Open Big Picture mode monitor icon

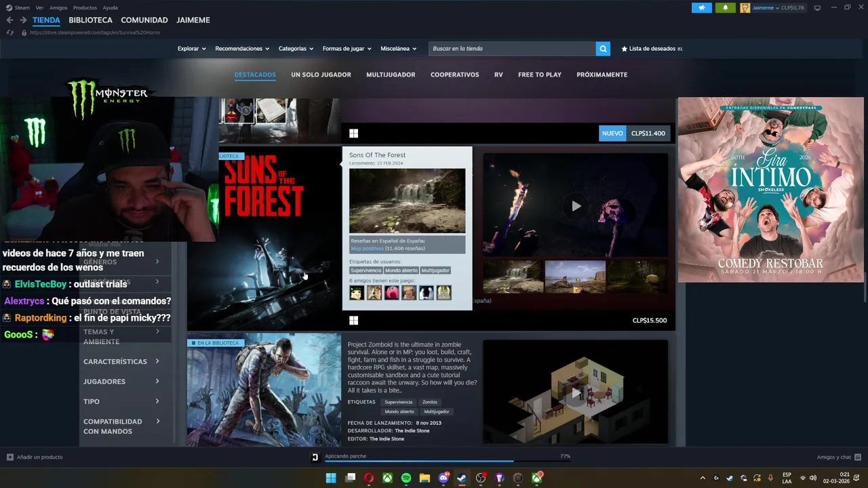click(817, 8)
